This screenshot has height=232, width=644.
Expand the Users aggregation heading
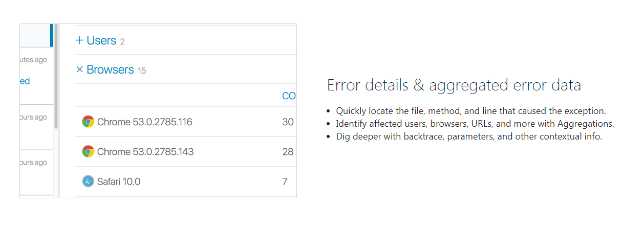tap(101, 40)
